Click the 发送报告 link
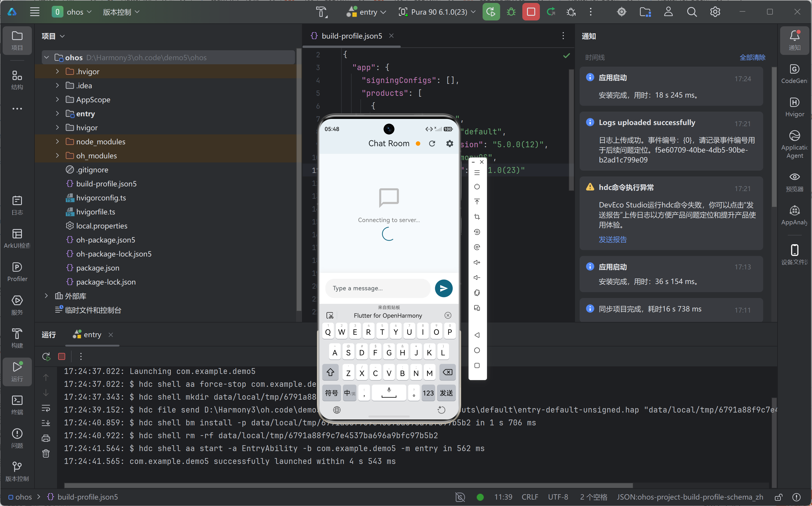This screenshot has height=506, width=812. [612, 239]
